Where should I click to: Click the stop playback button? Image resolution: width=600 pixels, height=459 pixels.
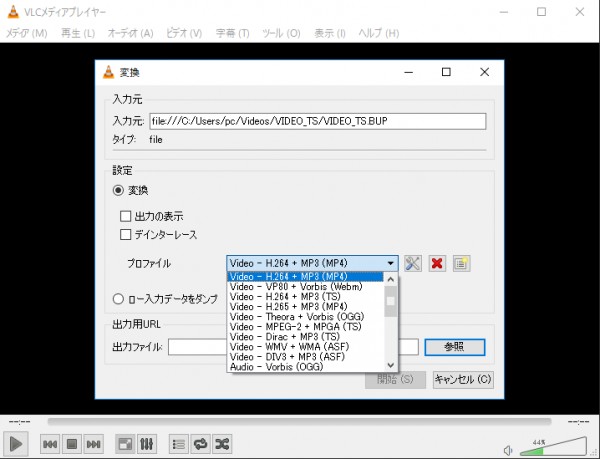[x=71, y=443]
